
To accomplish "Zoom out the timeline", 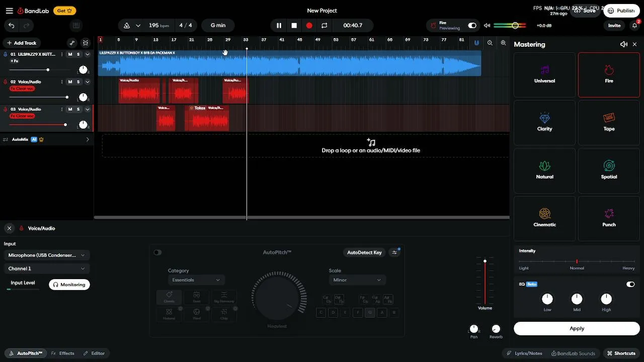I will click(490, 43).
